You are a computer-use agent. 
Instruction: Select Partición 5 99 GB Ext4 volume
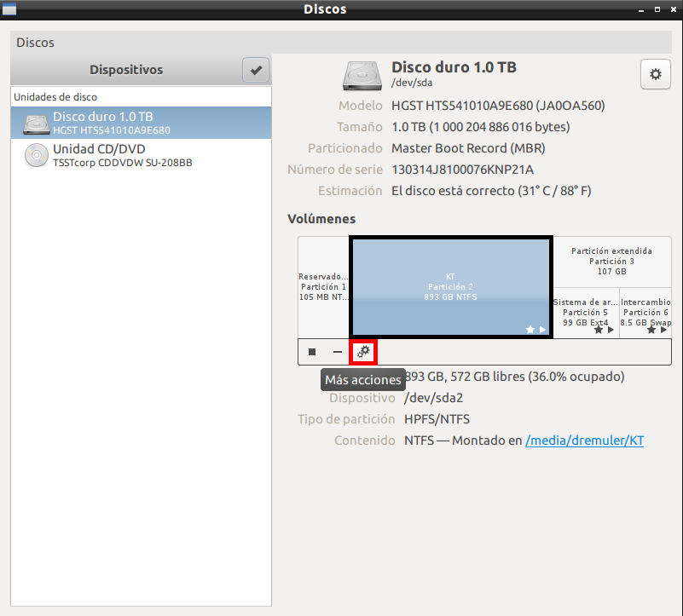tap(586, 313)
